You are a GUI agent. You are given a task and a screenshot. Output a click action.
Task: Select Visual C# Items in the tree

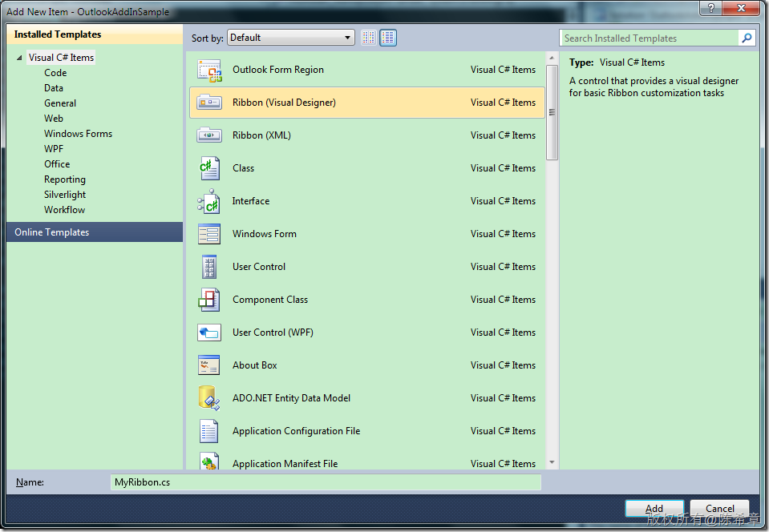coord(61,58)
